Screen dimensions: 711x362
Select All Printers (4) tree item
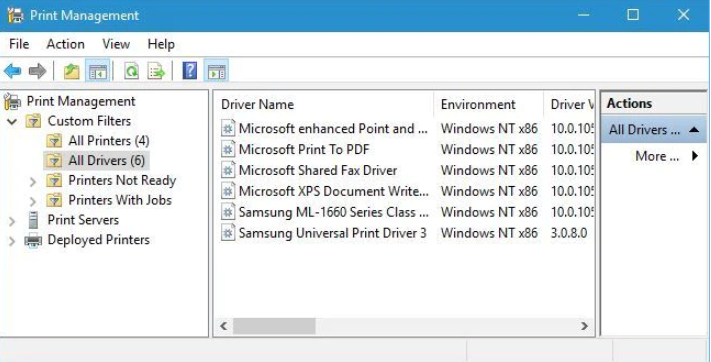click(109, 141)
